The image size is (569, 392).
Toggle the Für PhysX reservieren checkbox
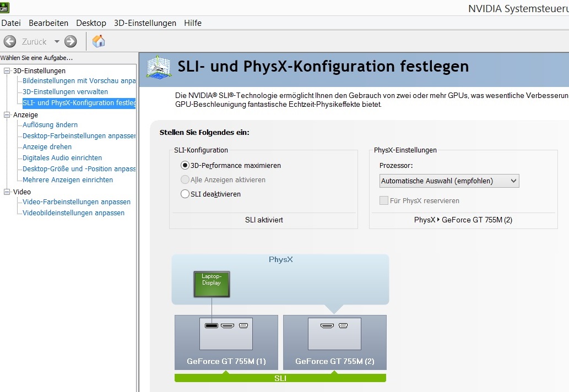(384, 200)
